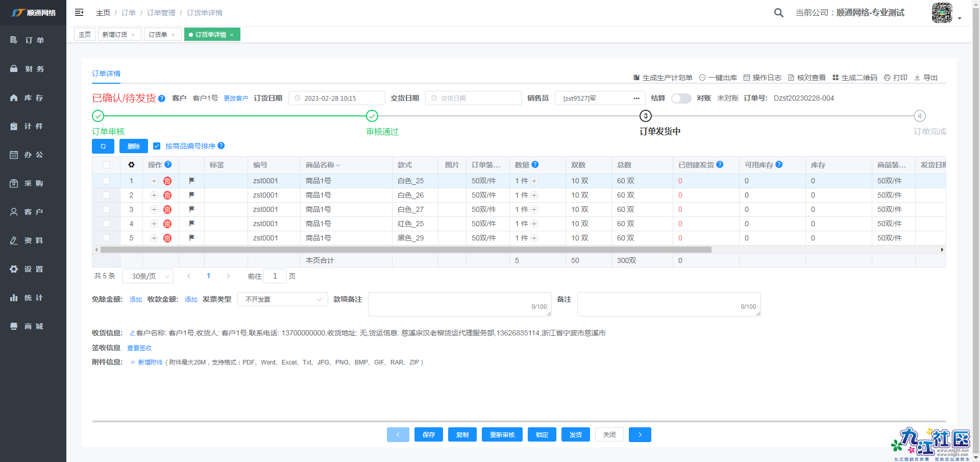This screenshot has height=462, width=980.
Task: Click the flag icon in row 3
Action: click(192, 209)
